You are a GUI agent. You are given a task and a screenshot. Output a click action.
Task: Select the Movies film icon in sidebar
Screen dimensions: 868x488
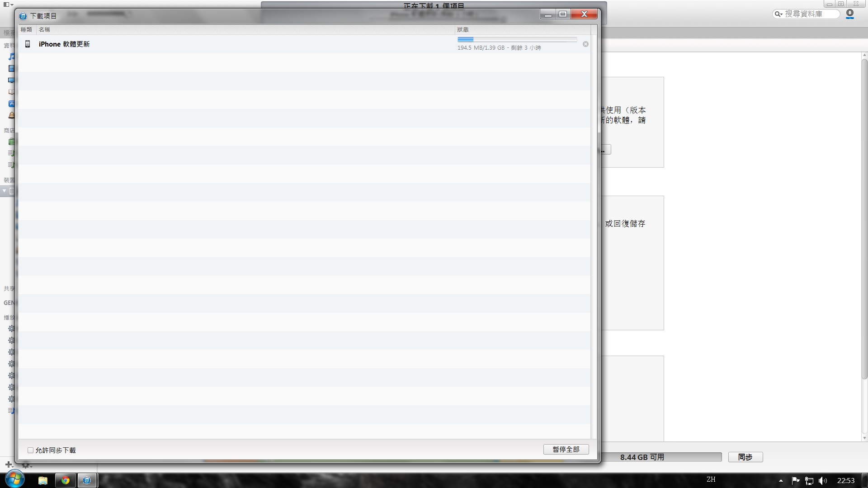pyautogui.click(x=12, y=68)
